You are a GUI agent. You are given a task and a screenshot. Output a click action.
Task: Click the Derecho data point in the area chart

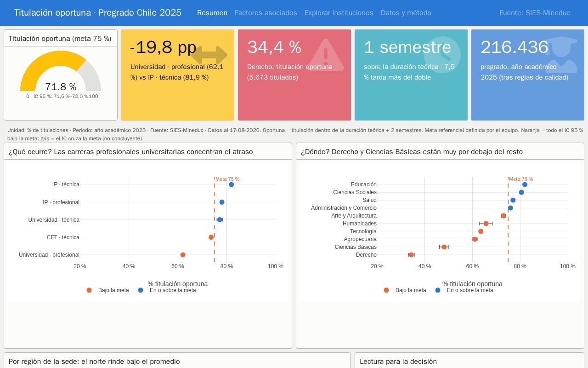(411, 255)
